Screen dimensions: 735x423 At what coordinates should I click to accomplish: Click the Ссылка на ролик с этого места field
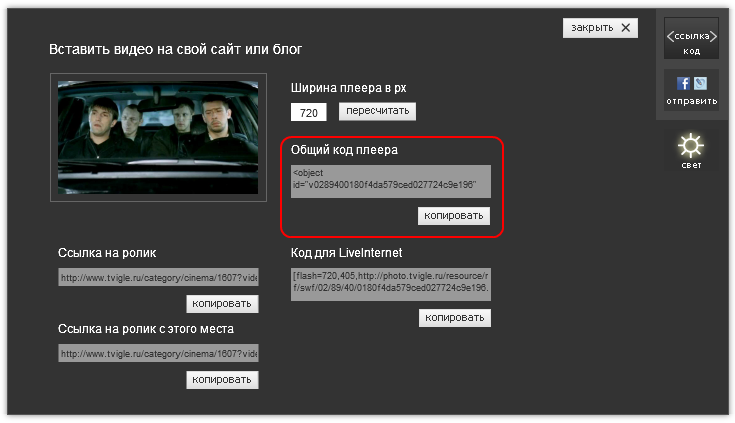click(x=158, y=353)
